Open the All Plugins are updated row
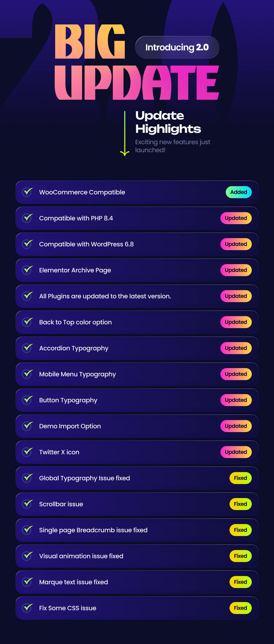This screenshot has height=644, width=274. click(137, 296)
